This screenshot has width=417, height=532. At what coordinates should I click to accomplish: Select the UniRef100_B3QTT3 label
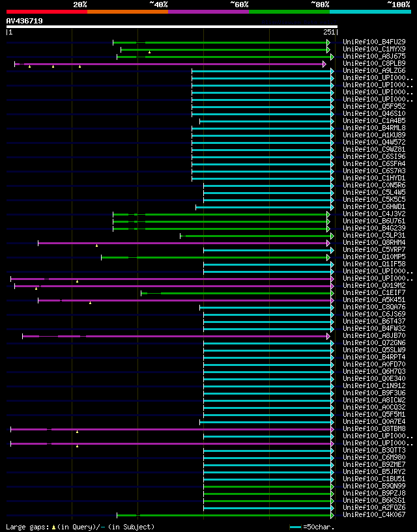(x=374, y=450)
